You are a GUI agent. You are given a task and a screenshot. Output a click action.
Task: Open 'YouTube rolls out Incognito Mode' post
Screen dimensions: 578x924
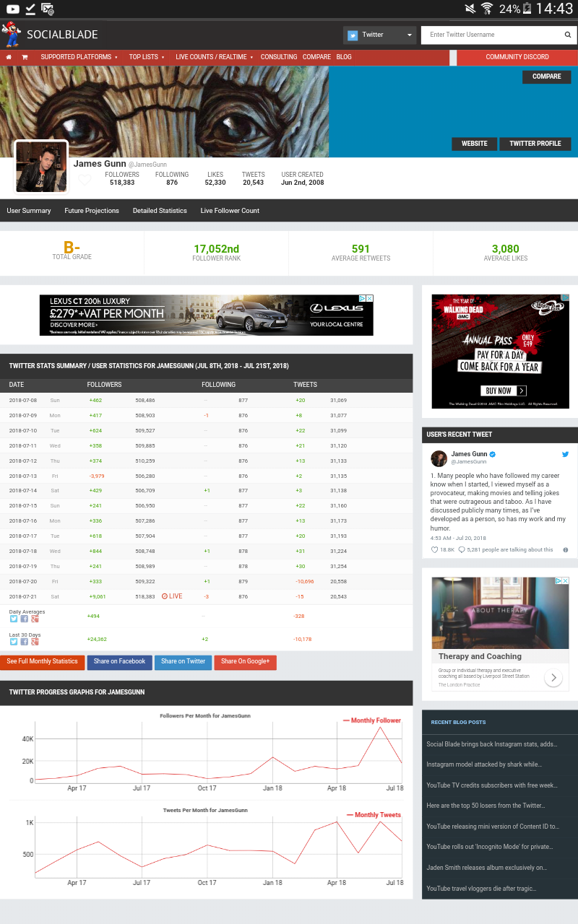(490, 847)
